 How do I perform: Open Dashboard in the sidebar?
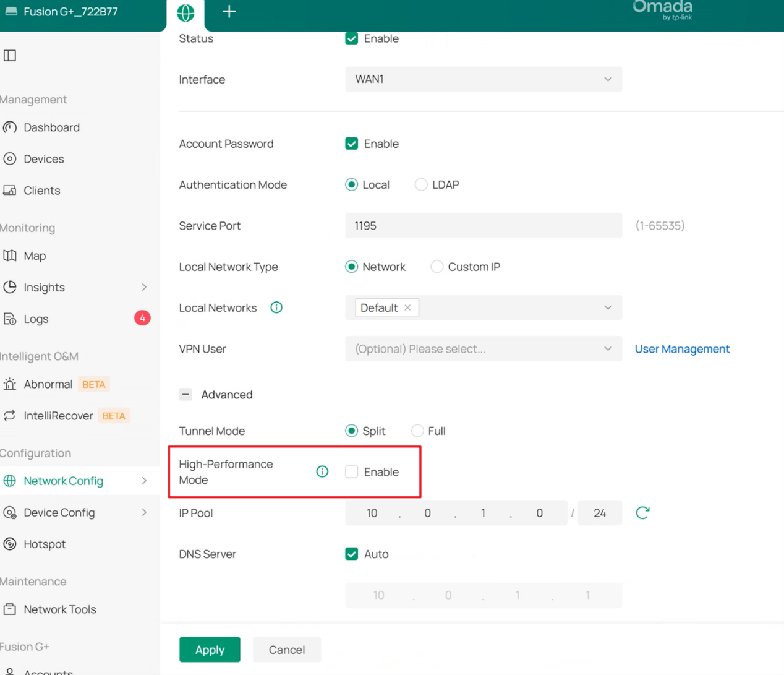click(x=51, y=127)
